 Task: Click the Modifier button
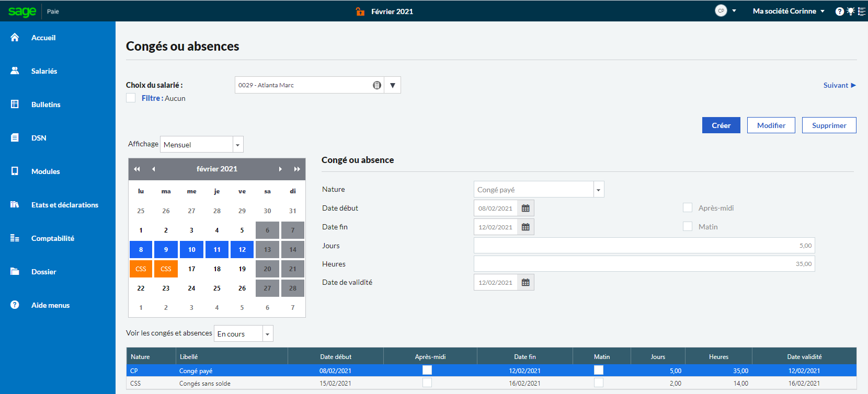[x=771, y=125]
